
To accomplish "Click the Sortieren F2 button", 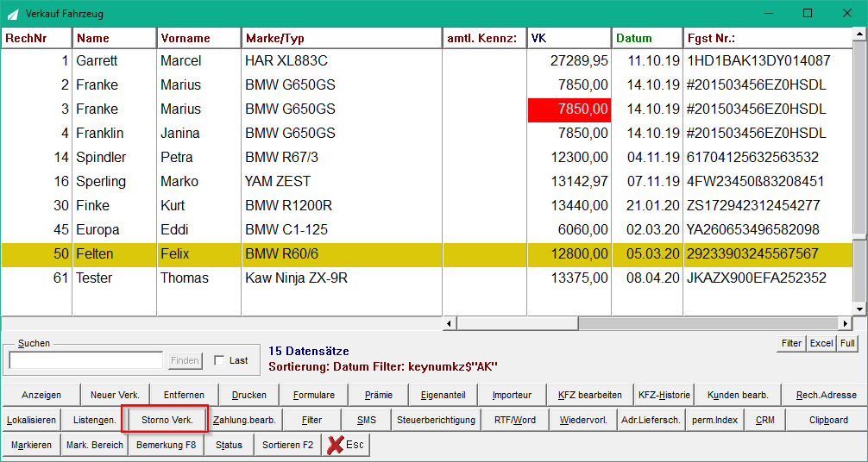I will click(288, 445).
